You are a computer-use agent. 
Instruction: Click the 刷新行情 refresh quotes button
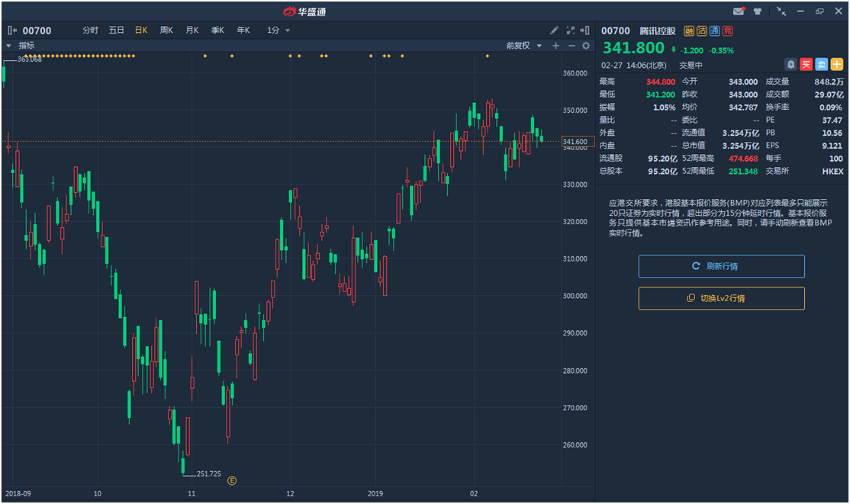721,266
